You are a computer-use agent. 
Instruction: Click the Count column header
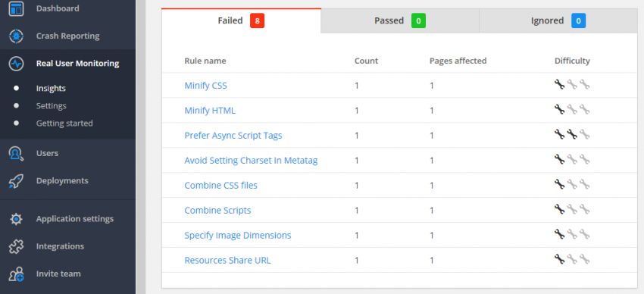click(367, 61)
